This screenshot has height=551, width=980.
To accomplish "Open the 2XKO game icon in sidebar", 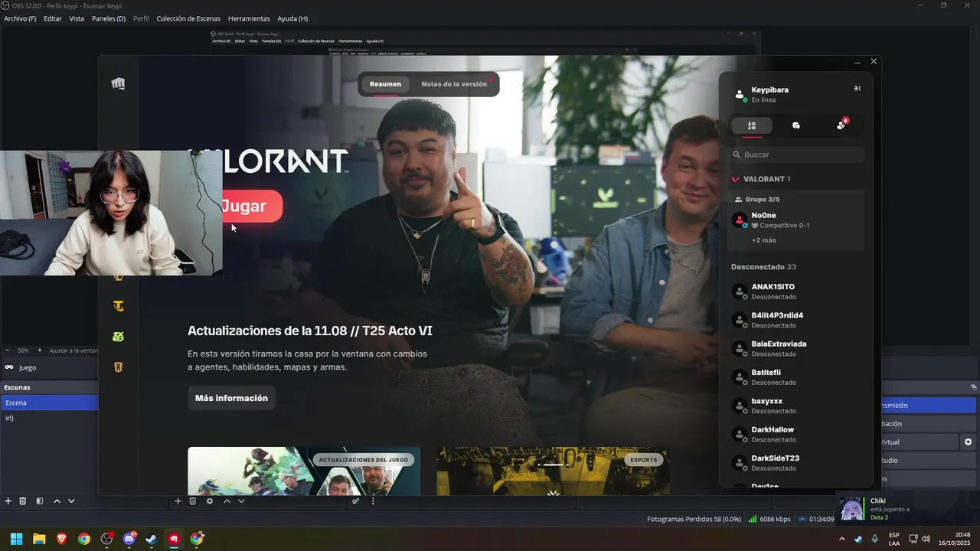I will click(x=118, y=337).
